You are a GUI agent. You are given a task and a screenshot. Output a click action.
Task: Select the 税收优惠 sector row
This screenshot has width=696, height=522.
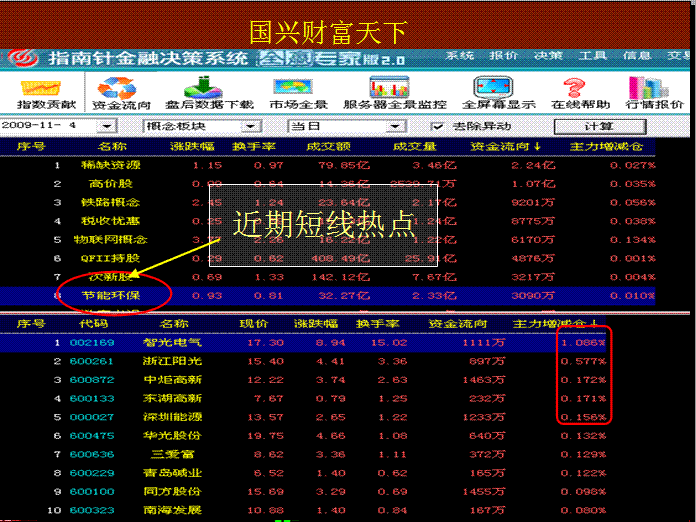point(328,221)
